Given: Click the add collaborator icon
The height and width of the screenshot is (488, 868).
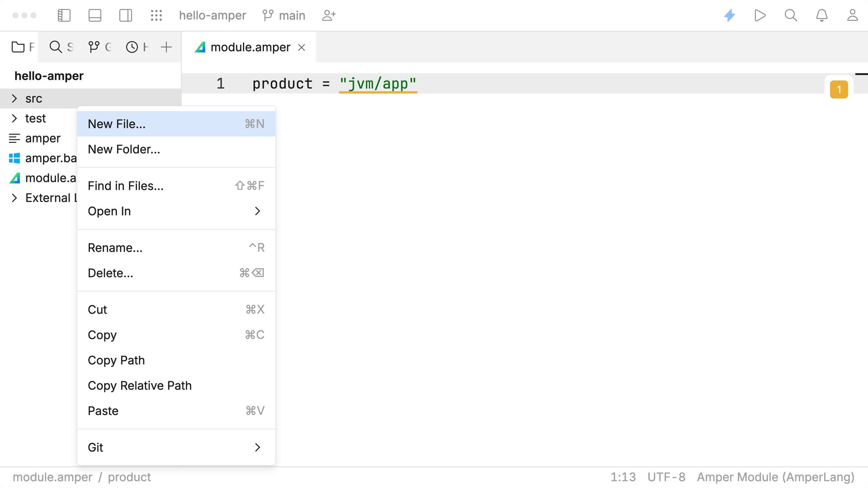Looking at the screenshot, I should pyautogui.click(x=329, y=15).
